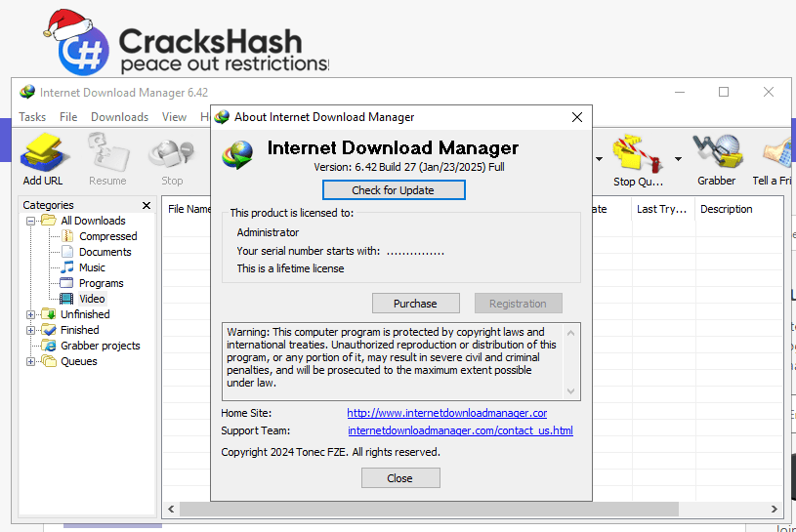Close the Categories panel with its X
Screen dimensions: 796x532
click(x=147, y=205)
